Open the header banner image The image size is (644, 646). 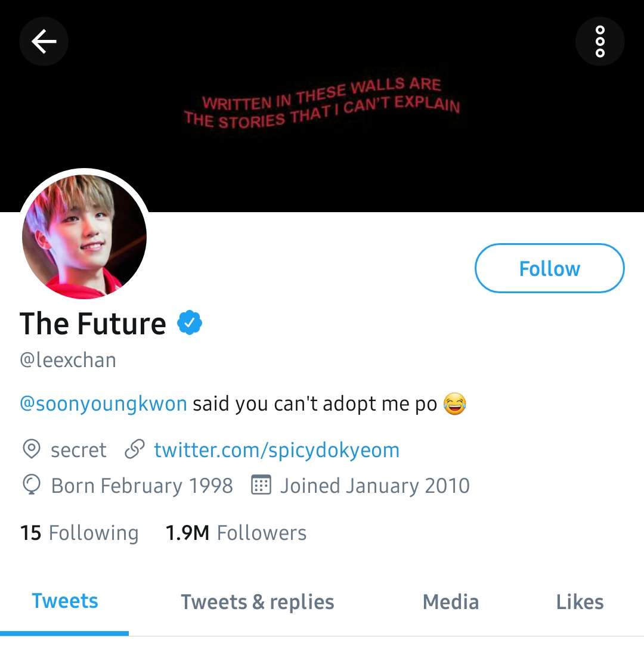322,106
